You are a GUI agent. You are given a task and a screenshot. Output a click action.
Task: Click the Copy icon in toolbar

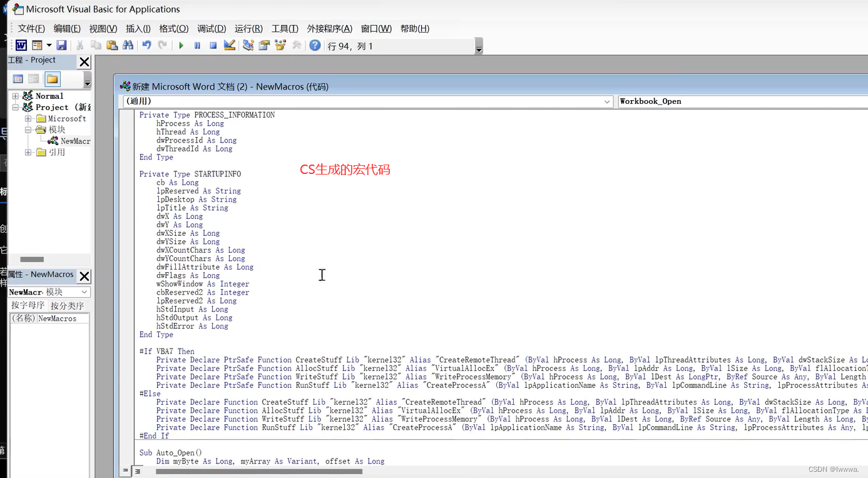pos(96,45)
